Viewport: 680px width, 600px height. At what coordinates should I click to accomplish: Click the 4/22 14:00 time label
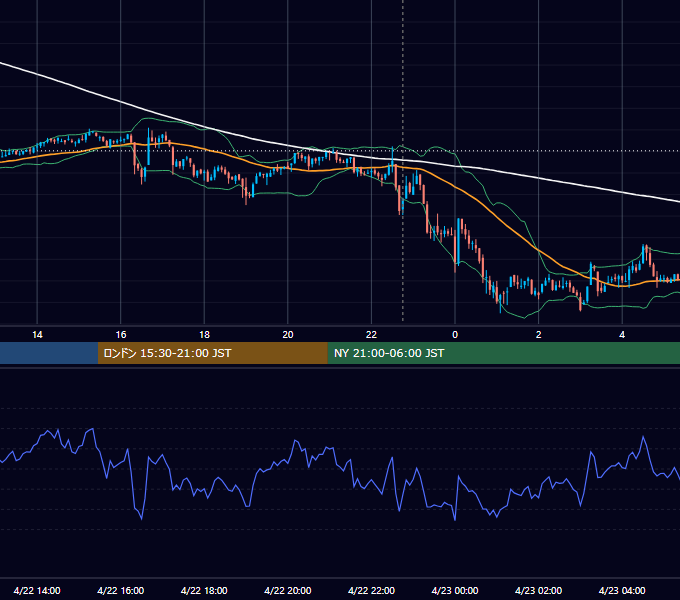[x=37, y=590]
